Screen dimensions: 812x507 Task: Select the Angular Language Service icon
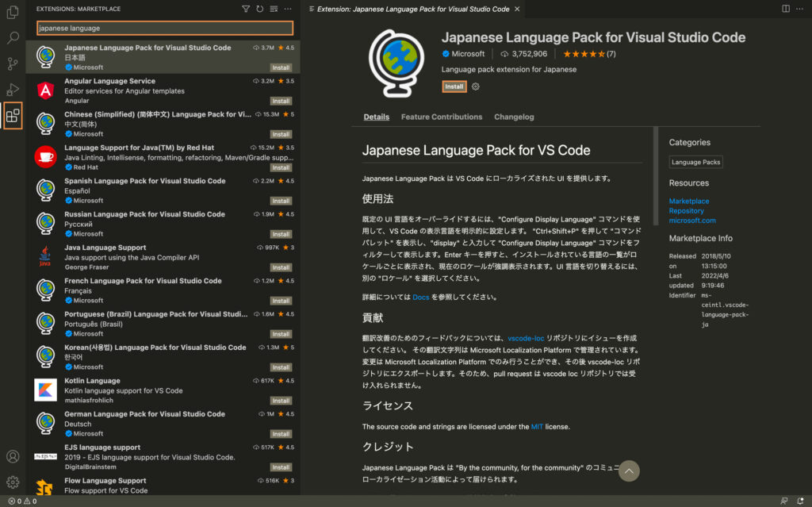45,90
